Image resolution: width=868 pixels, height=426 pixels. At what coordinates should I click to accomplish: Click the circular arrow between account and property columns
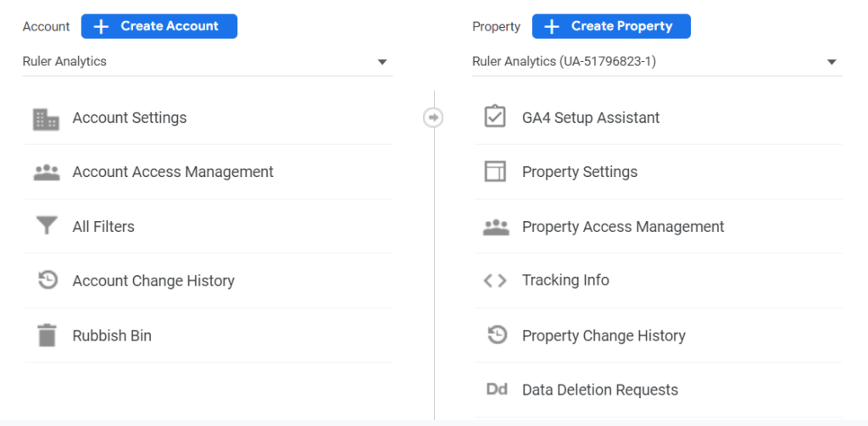(433, 118)
